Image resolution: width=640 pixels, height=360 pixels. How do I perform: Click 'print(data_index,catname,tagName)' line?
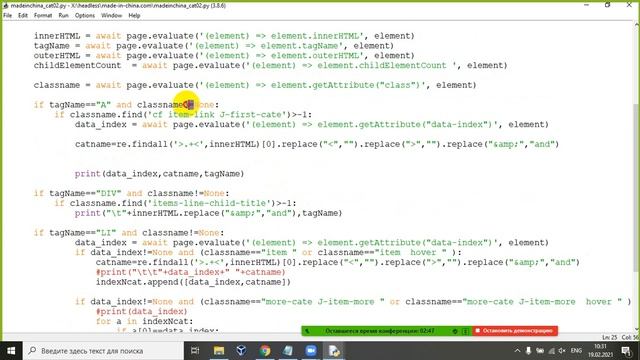pos(160,174)
